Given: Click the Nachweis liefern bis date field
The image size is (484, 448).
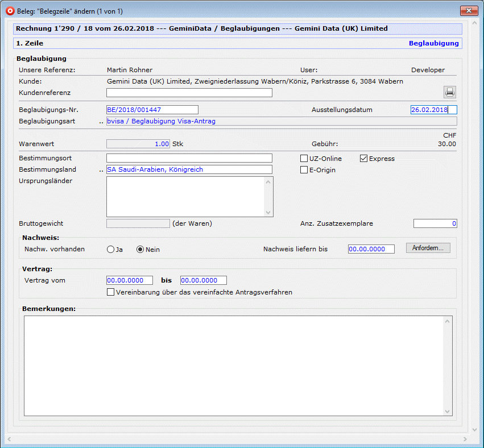Looking at the screenshot, I should click(x=371, y=249).
